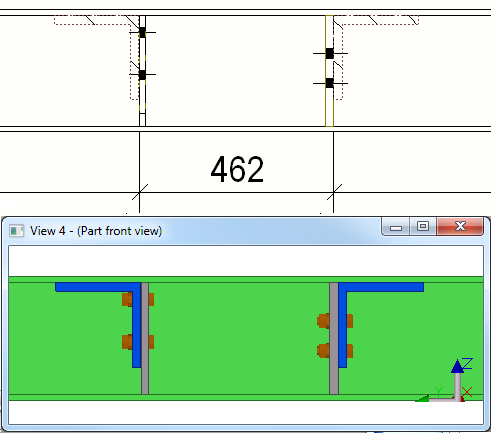Click the upper left bolt symbol in drawing

[x=142, y=32]
